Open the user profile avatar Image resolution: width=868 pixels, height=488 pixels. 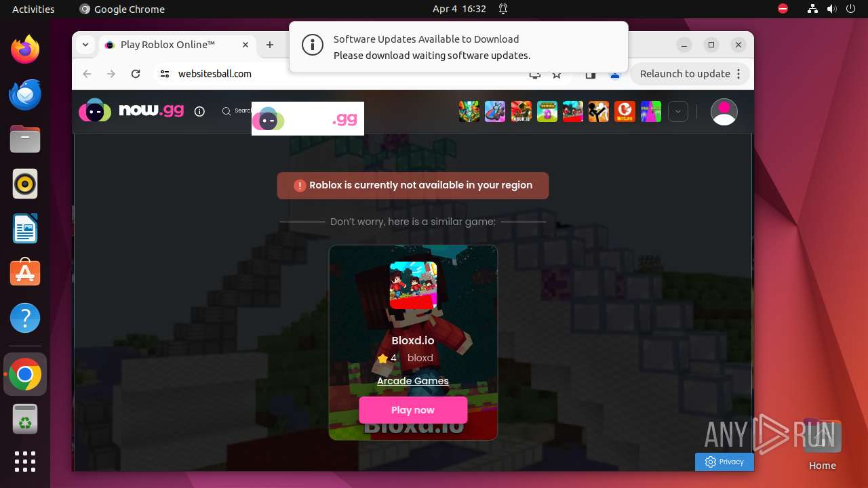click(724, 112)
